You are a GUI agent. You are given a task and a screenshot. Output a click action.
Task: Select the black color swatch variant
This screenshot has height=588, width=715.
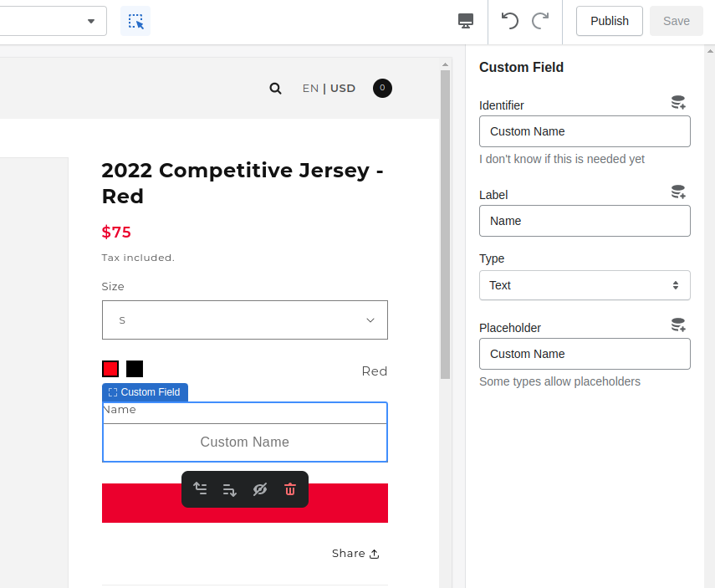click(135, 369)
